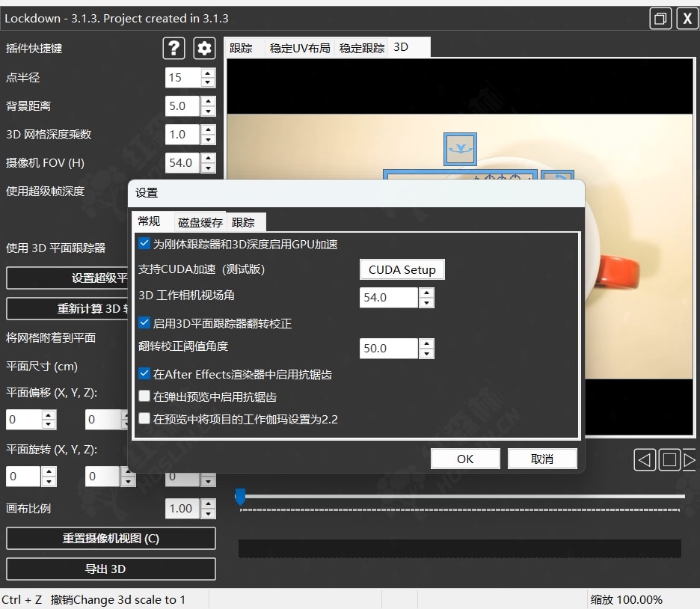Decrease 翻转校正阈值角度 with down arrow
Screen dimensions: 700x609
click(x=426, y=354)
